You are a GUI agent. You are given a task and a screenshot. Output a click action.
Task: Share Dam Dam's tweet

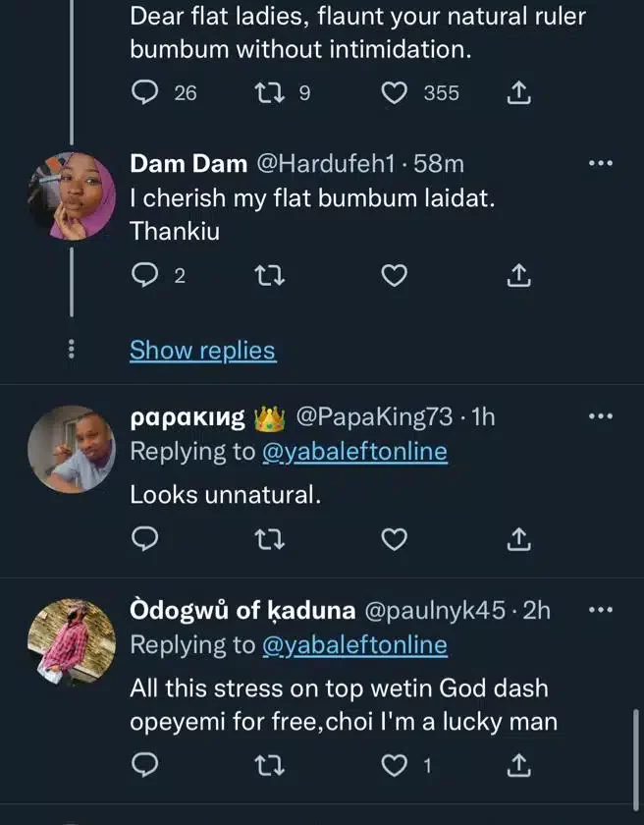(x=518, y=277)
